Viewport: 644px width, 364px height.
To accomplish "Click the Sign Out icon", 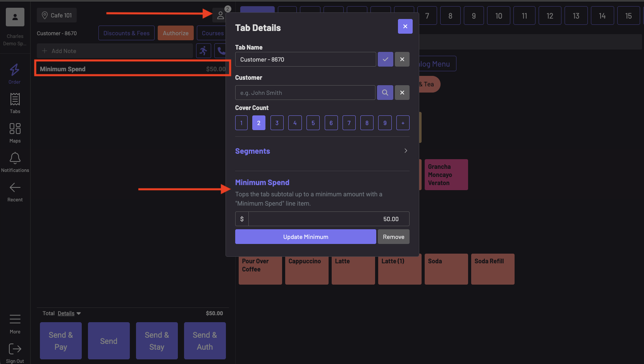I will pyautogui.click(x=15, y=349).
